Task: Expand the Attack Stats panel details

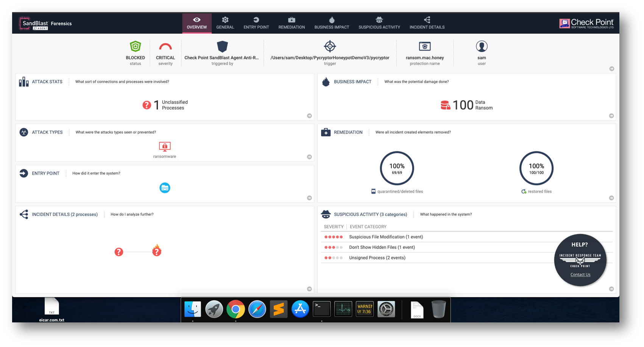Action: point(309,116)
